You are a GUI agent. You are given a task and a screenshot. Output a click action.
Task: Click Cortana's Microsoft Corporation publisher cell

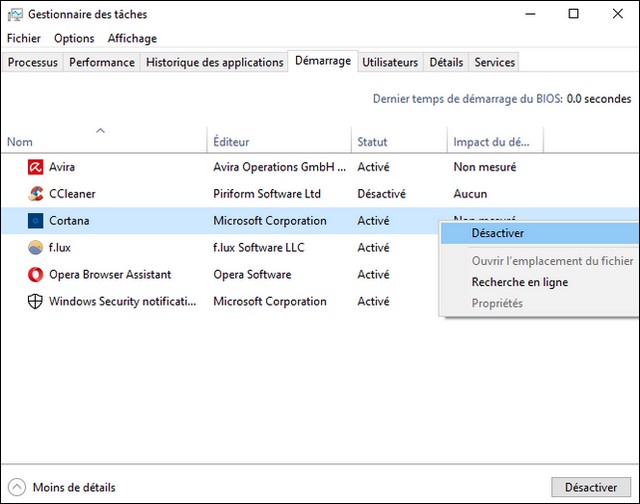pyautogui.click(x=270, y=221)
